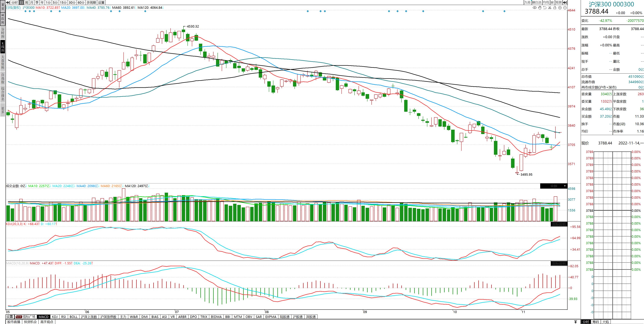Screen dimensions: 644x324
Task: Click the scroll-to-top arrow in the bottom bar
Action: pyautogui.click(x=576, y=322)
